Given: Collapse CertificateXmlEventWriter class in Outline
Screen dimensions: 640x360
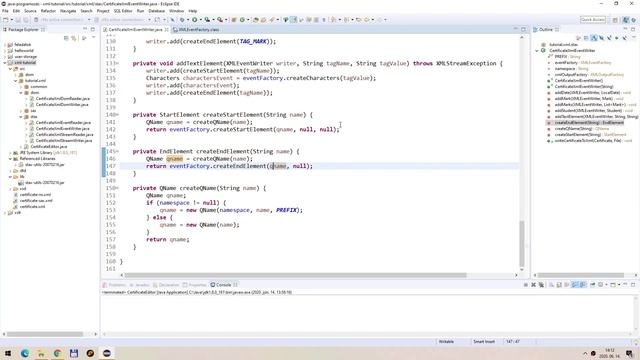Looking at the screenshot, I should tap(537, 51).
